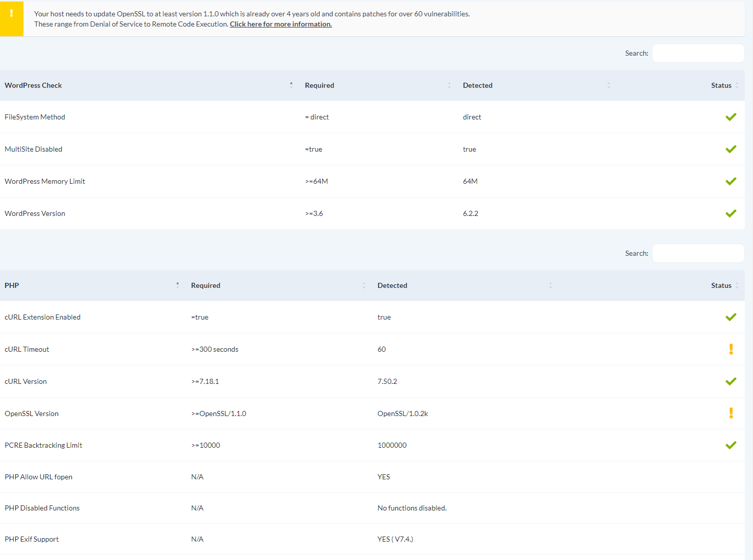Click the green checkmark for FileSystem Method
753x560 pixels.
click(731, 117)
